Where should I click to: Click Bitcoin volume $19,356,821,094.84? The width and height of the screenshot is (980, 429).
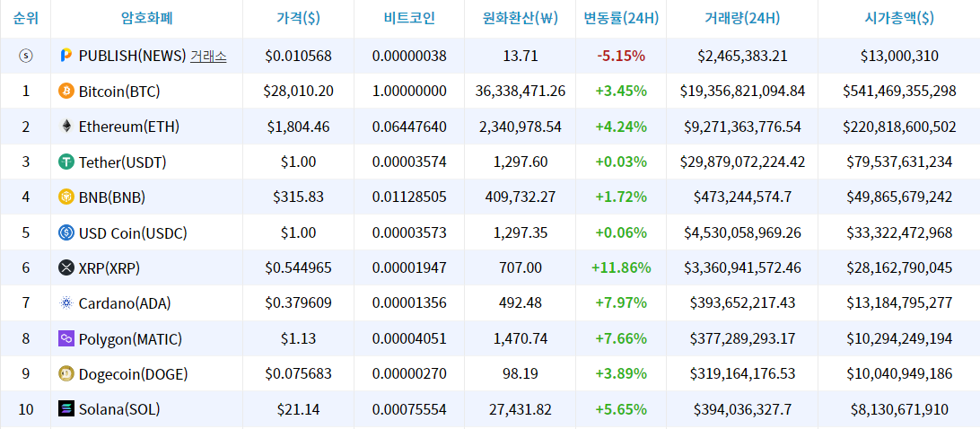coord(742,92)
